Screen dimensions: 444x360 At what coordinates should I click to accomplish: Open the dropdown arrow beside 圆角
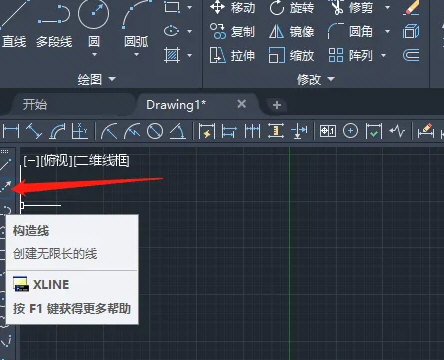(x=387, y=31)
